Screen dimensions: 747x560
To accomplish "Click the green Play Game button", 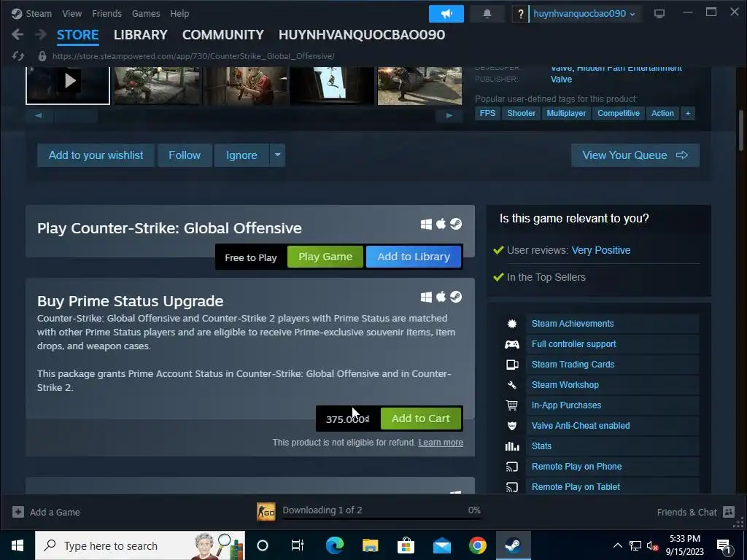I will 325,257.
